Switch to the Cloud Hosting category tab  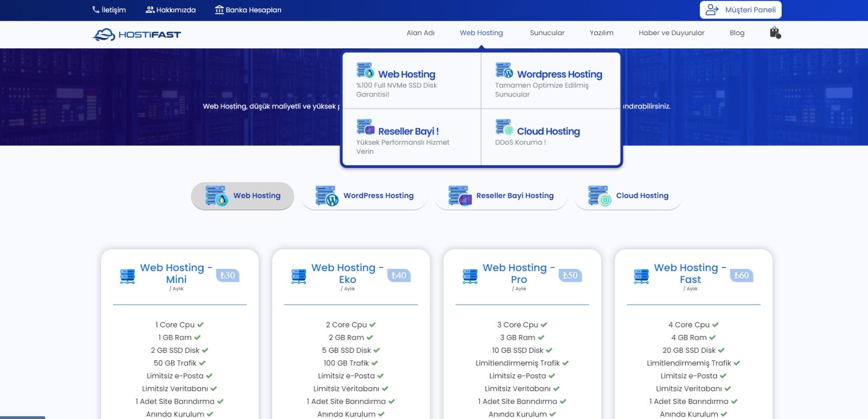click(628, 196)
